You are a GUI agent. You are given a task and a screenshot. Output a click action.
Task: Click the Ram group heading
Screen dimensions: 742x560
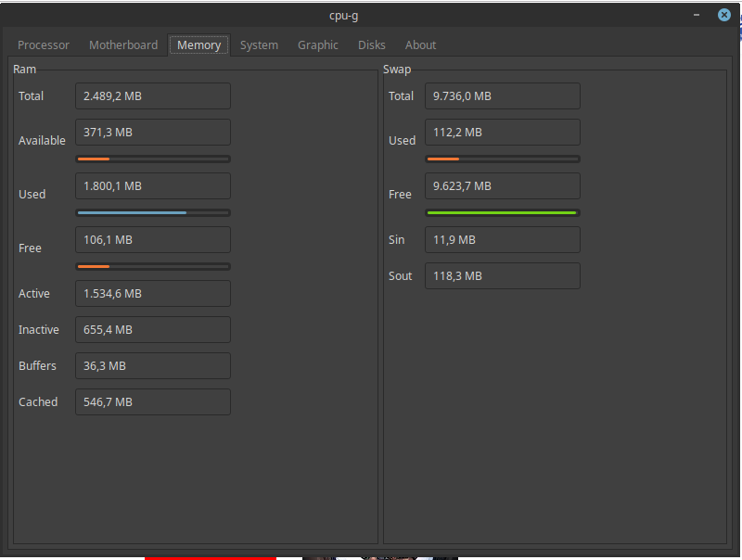pos(25,69)
